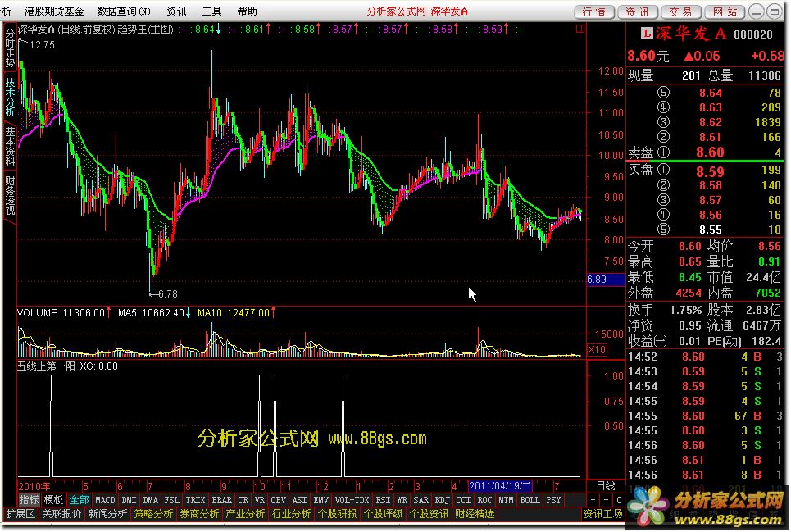Viewport: 791px width, 532px height.
Task: Open the 个股评级 tab
Action: tap(383, 514)
